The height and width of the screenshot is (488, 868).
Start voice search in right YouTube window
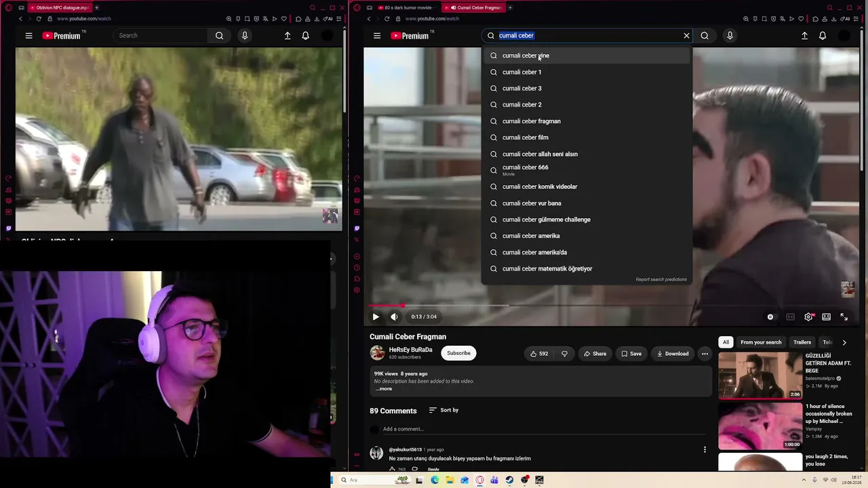click(x=730, y=36)
